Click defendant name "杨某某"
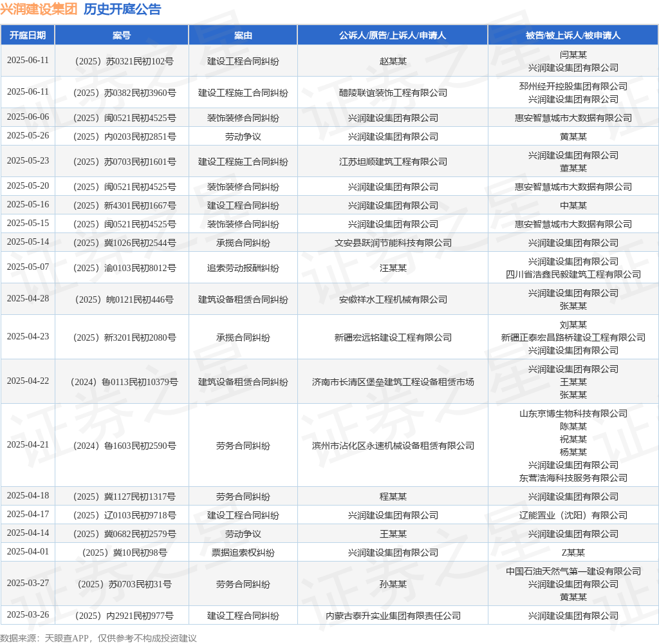659x644 pixels. pos(573,452)
